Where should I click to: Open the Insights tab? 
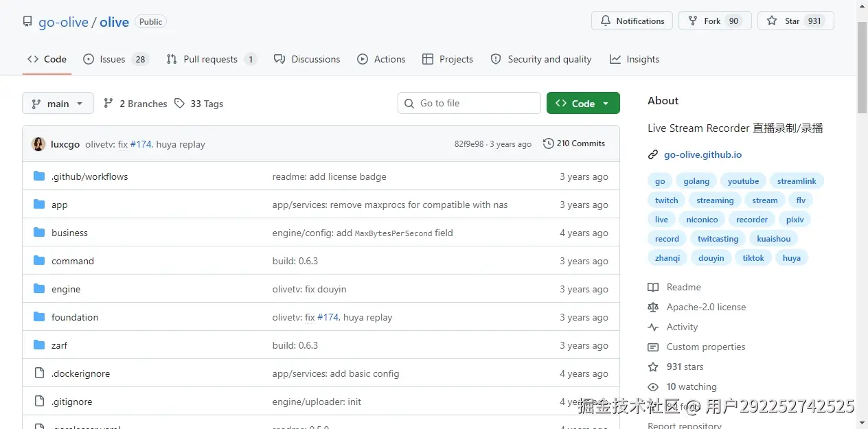(635, 59)
